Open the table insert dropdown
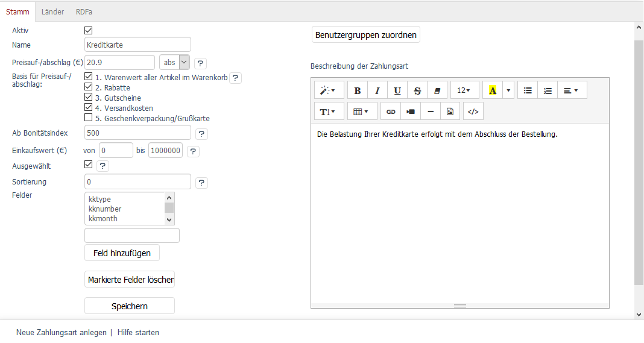Viewport: 644px width, 343px height. point(362,112)
